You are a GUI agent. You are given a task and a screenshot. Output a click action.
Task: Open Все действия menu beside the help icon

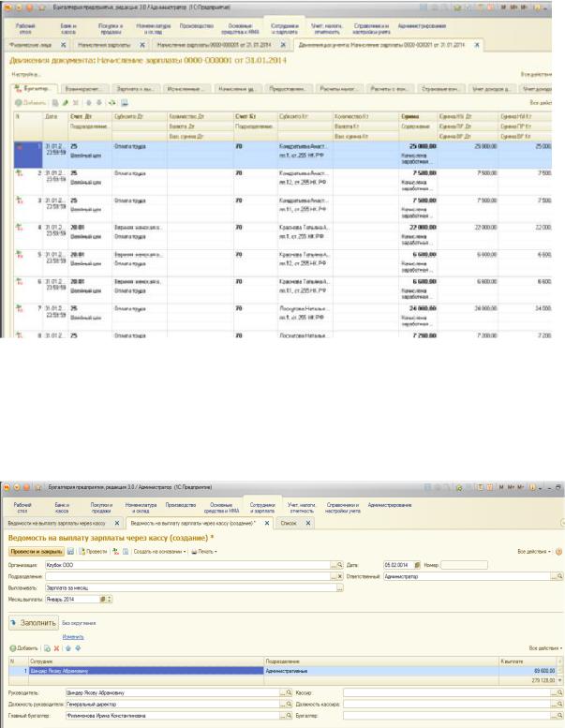[x=534, y=552]
